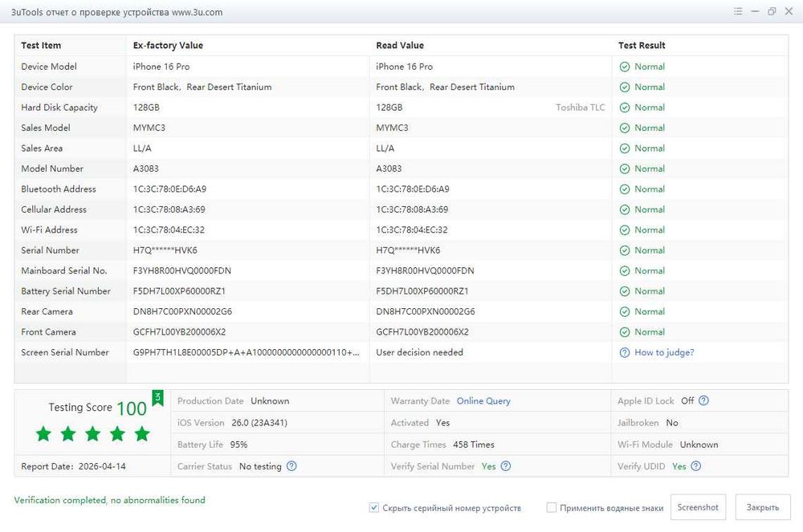
Task: Click the help icon next to Verify UDID
Action: [695, 466]
